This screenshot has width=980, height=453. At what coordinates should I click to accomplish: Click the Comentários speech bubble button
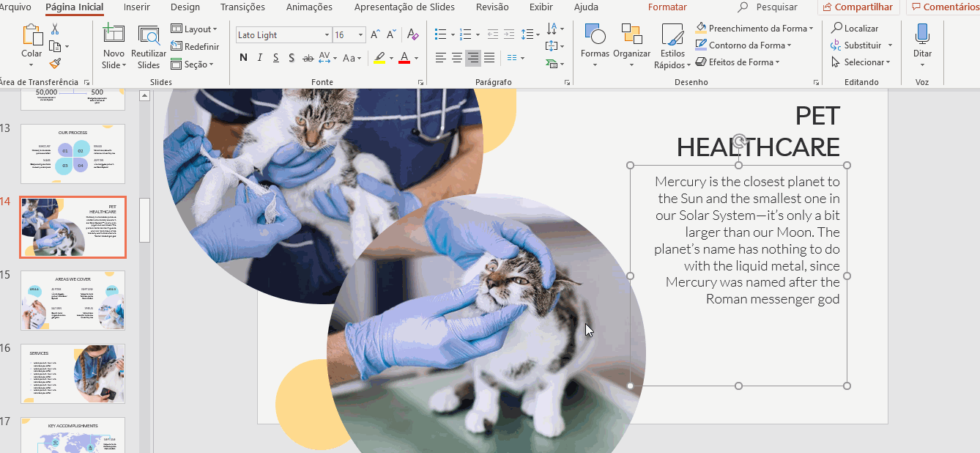tap(945, 7)
